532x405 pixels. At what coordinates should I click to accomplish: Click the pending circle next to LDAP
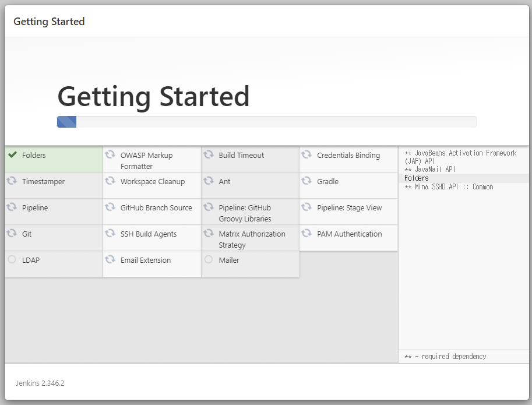click(12, 259)
